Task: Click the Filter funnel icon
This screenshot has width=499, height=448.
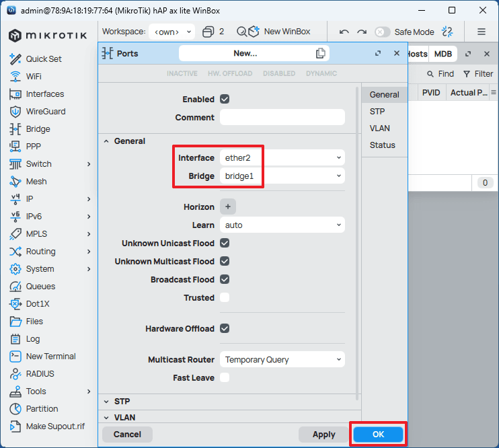Action: tap(465, 74)
